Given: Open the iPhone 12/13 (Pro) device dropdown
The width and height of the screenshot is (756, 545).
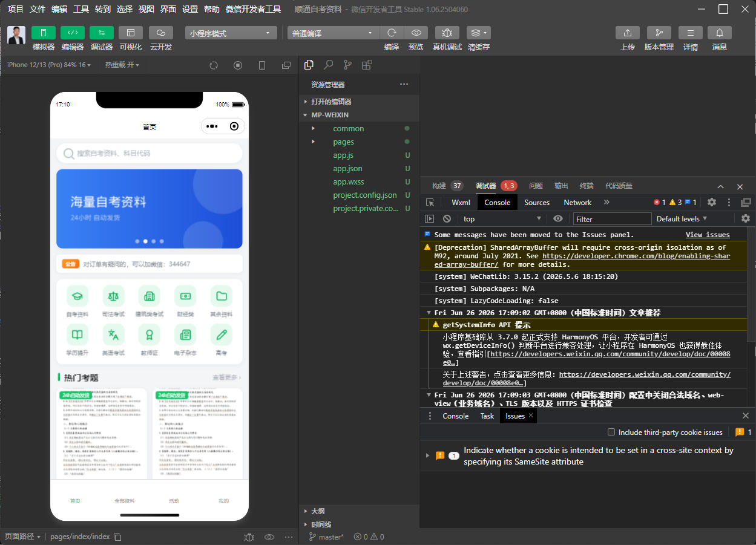Looking at the screenshot, I should [x=49, y=65].
